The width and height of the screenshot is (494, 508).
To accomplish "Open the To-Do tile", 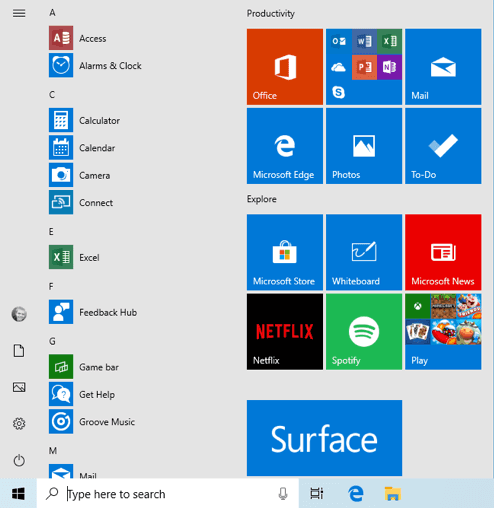I will (x=443, y=146).
